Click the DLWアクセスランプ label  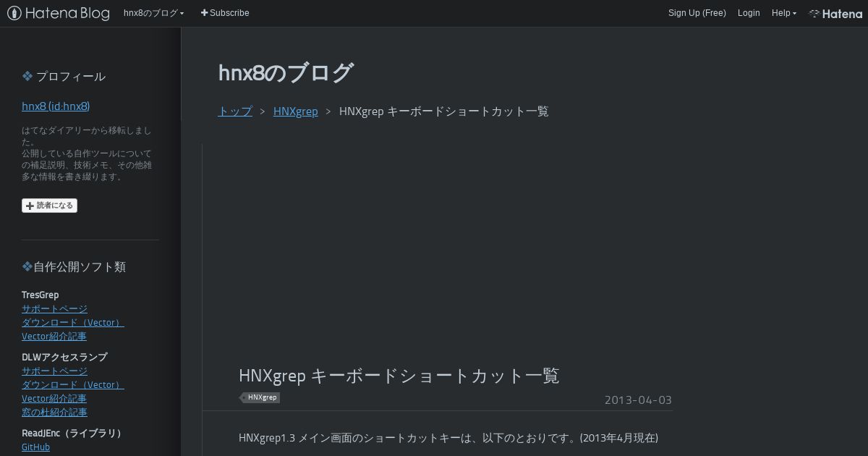click(64, 357)
